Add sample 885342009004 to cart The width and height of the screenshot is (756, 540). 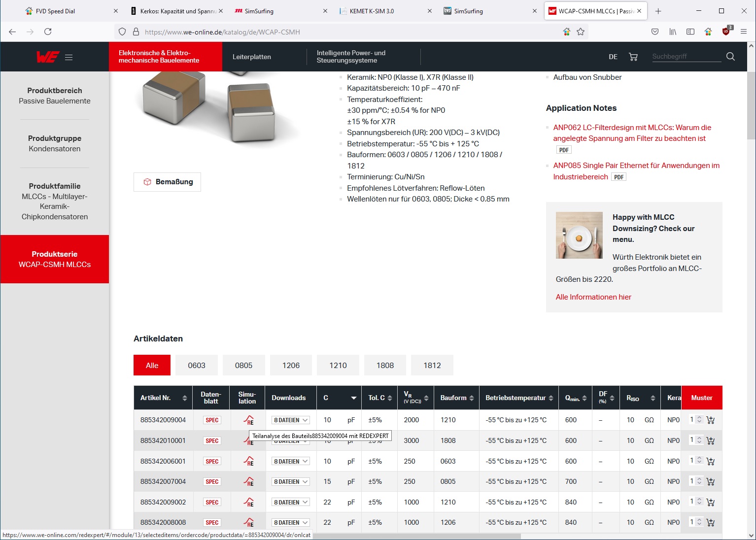(710, 420)
